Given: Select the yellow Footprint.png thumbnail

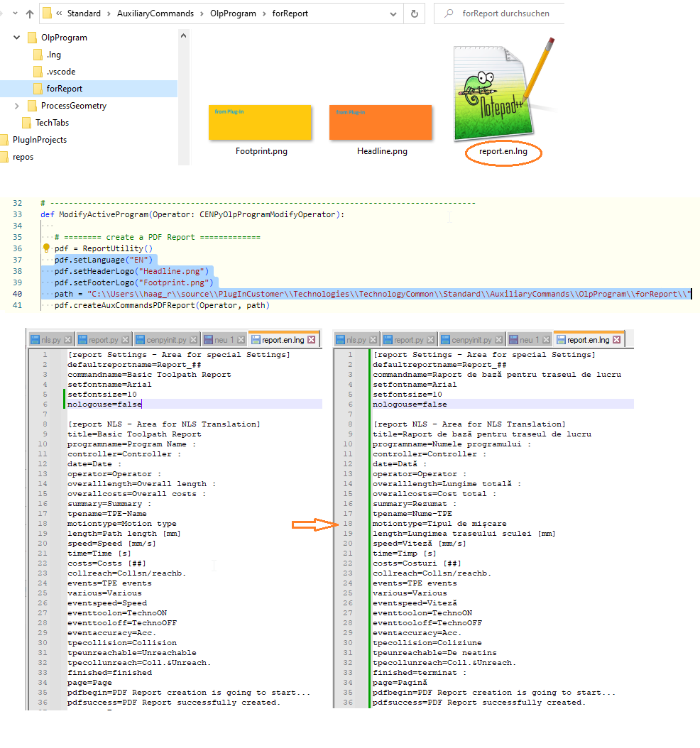Looking at the screenshot, I should [260, 123].
